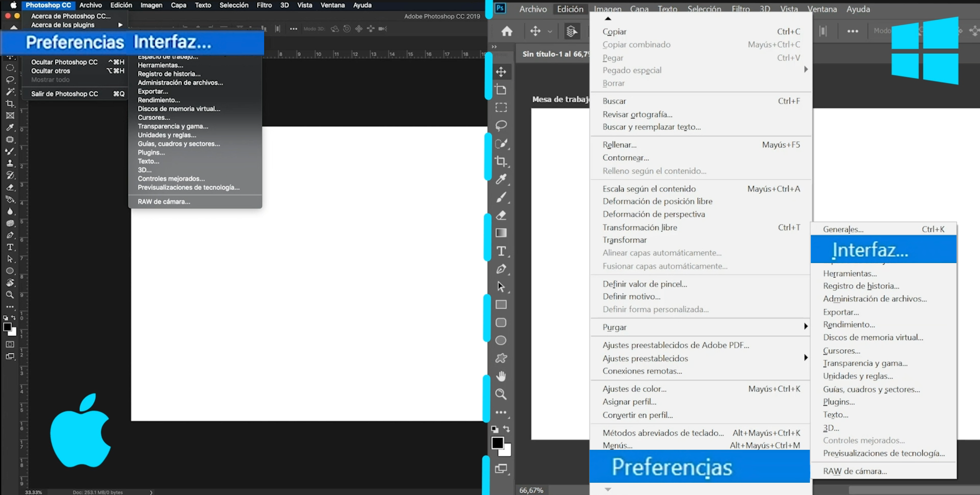The image size is (980, 495).
Task: Select the Type tool in Mac toolbar
Action: [x=10, y=247]
